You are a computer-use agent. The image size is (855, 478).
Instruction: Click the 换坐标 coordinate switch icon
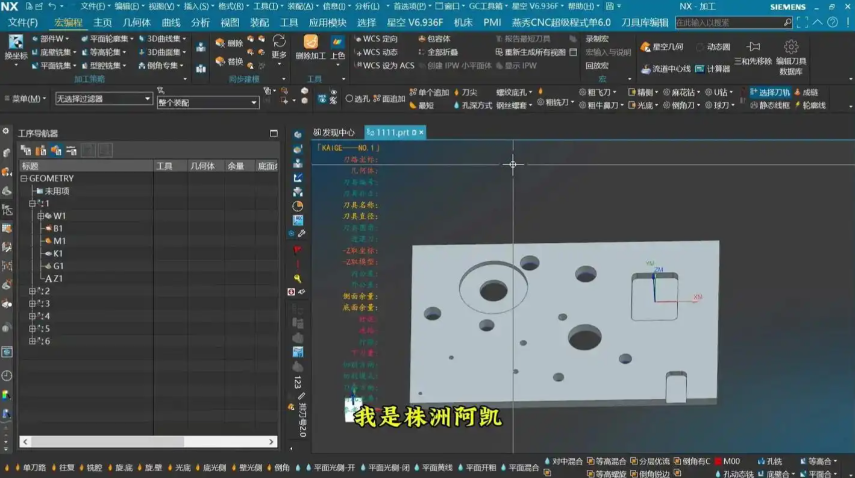[16, 43]
